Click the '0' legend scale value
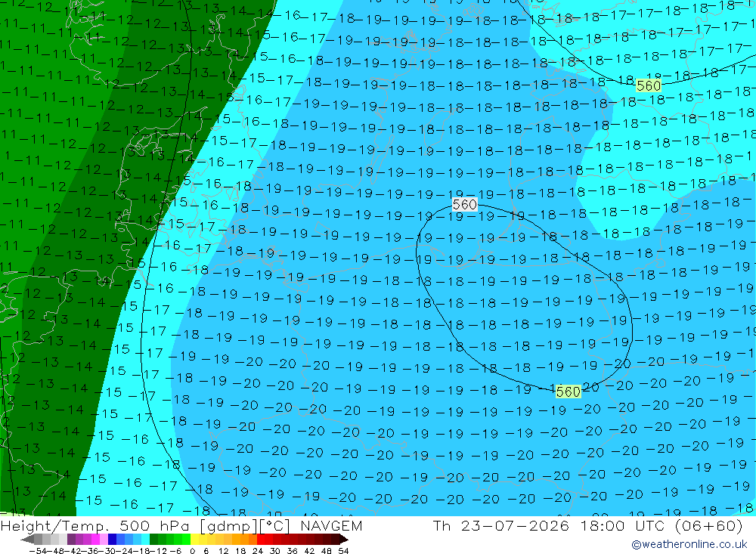This screenshot has width=756, height=554. pyautogui.click(x=192, y=551)
